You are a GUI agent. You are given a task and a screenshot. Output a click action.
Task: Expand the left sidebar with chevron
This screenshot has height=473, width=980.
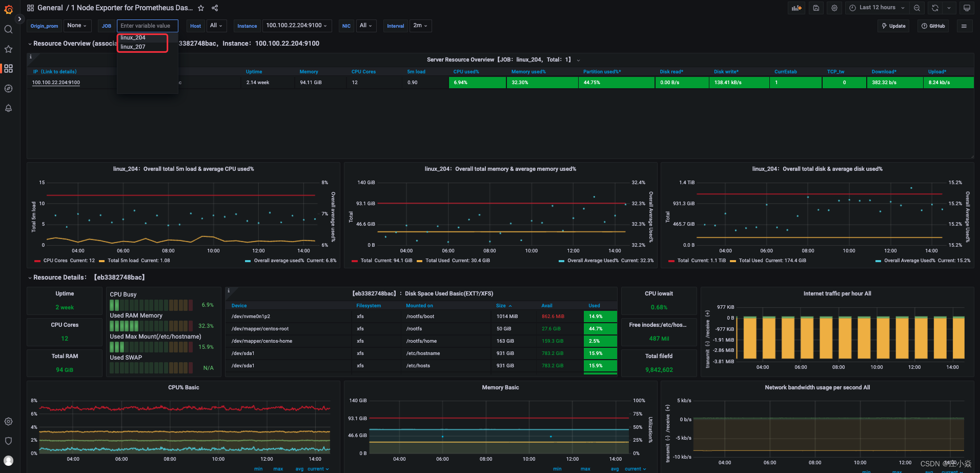click(19, 19)
